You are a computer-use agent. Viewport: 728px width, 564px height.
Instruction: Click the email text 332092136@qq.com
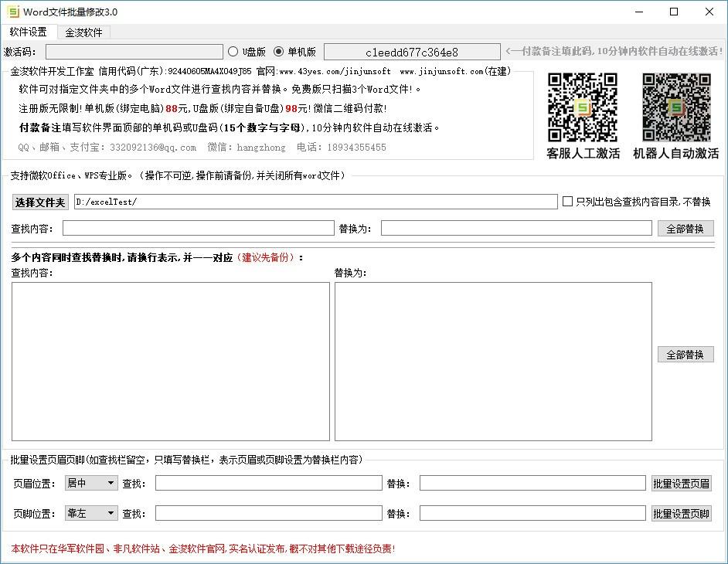(153, 147)
